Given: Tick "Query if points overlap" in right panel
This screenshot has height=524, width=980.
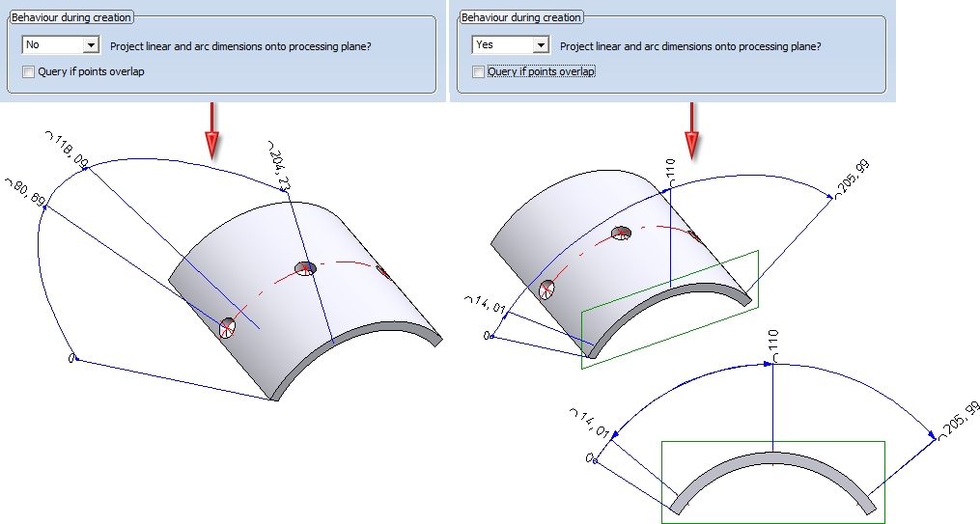Looking at the screenshot, I should (478, 71).
